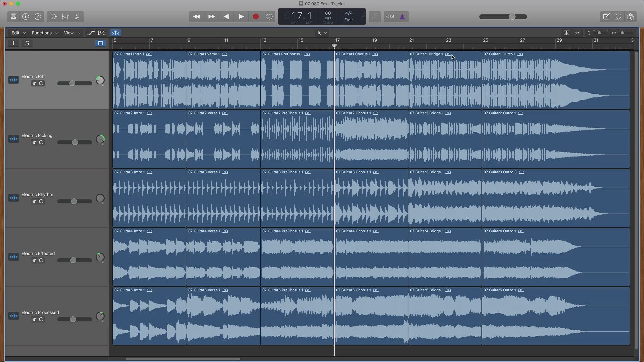Click the Electric Processed pan knob
The height and width of the screenshot is (362, 644).
click(x=100, y=316)
